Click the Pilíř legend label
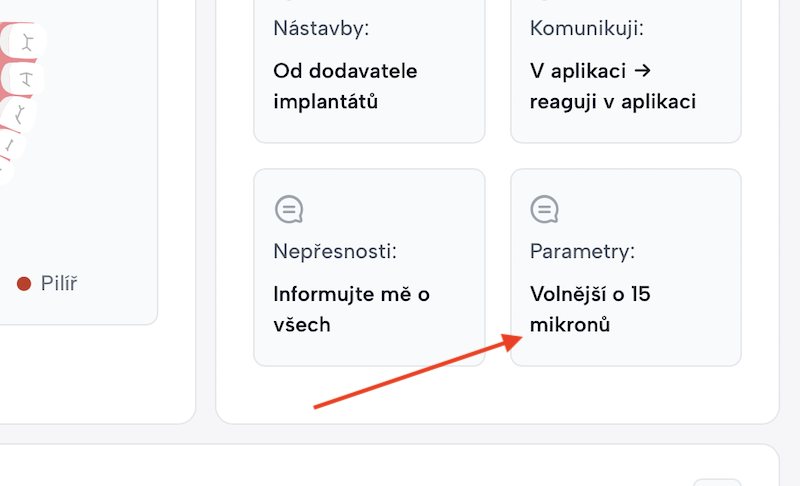 [x=59, y=284]
